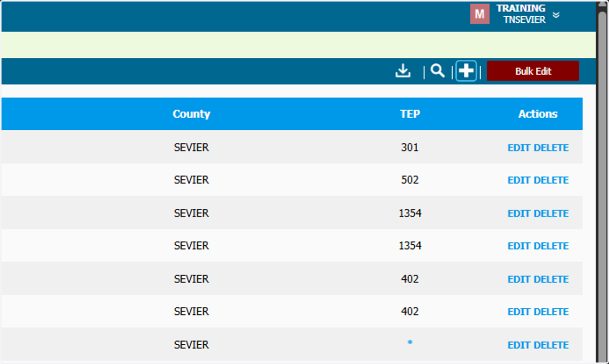Screen dimensions: 609x364
Task: Select the first 1354 TEP value
Action: (x=410, y=213)
